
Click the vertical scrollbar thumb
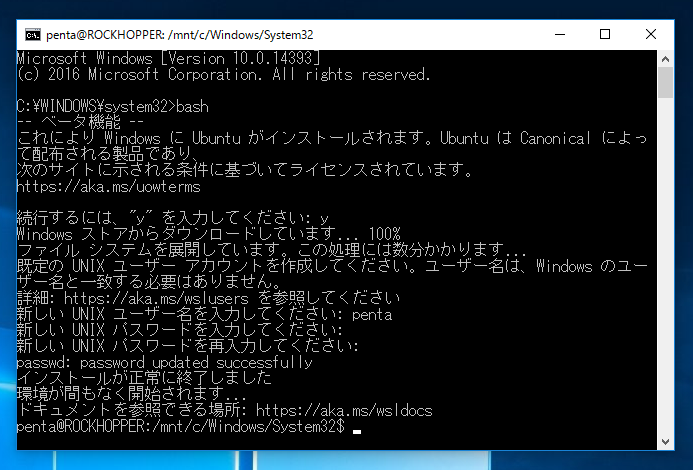665,83
